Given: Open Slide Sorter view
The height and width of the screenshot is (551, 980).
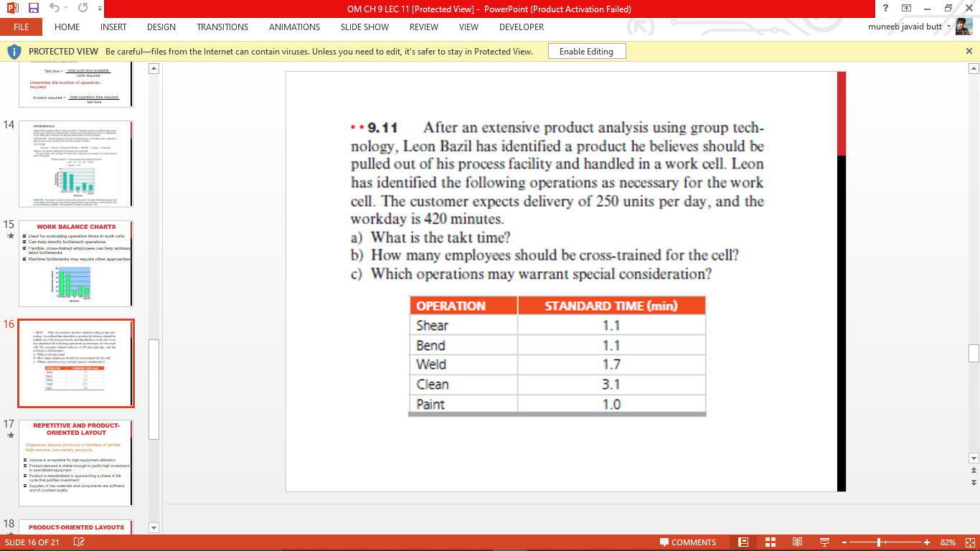Looking at the screenshot, I should [x=769, y=542].
